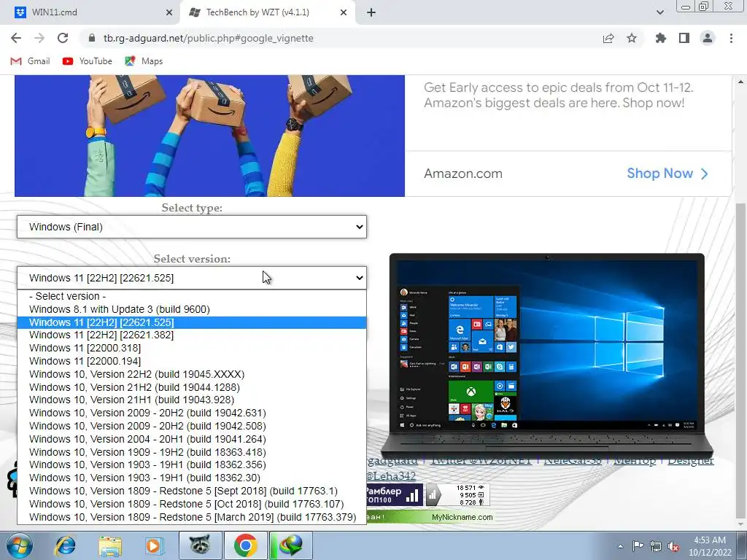The image size is (747, 560).
Task: Select Windows 10 21H1 build 19043.928
Action: pyautogui.click(x=192, y=400)
